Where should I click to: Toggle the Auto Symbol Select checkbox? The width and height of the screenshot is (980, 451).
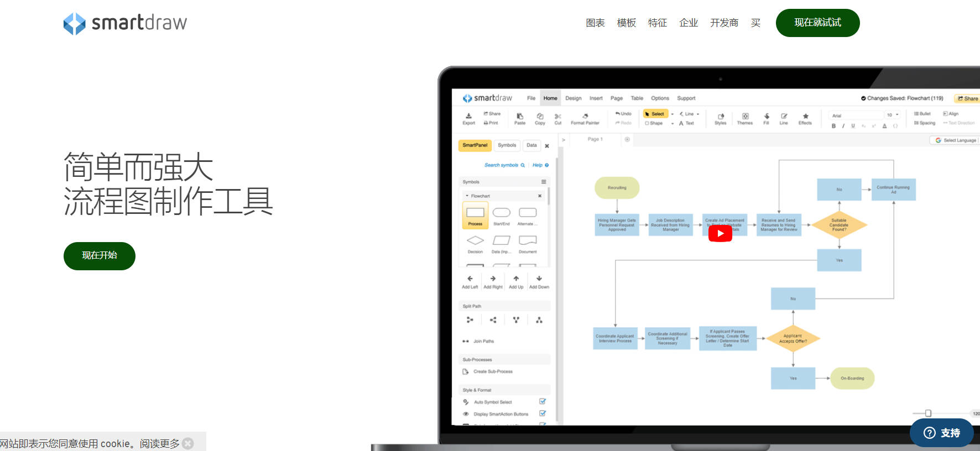(x=543, y=401)
